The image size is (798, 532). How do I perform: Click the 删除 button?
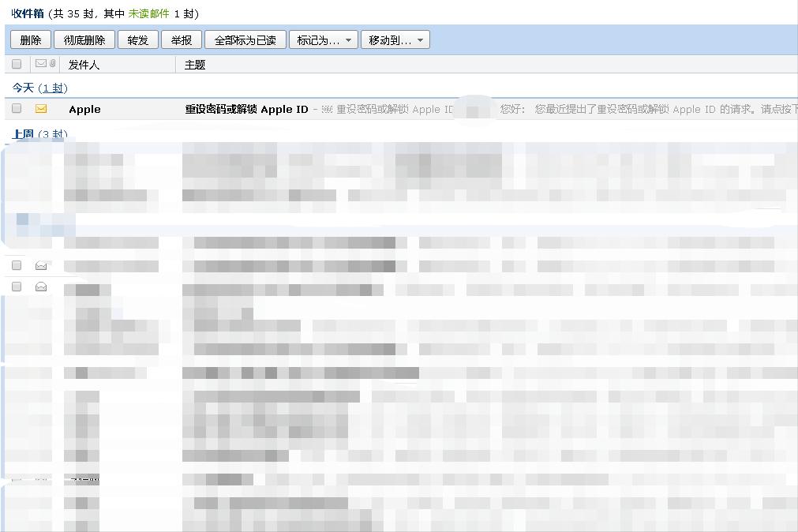click(30, 39)
